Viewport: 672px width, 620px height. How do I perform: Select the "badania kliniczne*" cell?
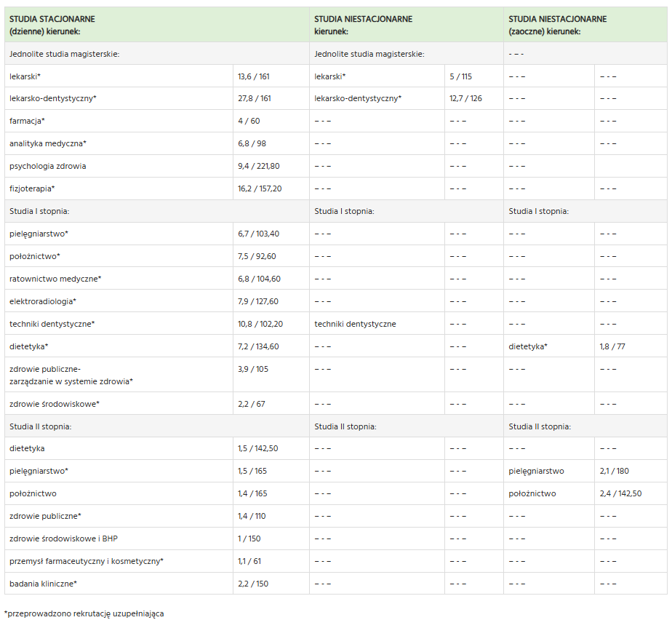point(43,584)
